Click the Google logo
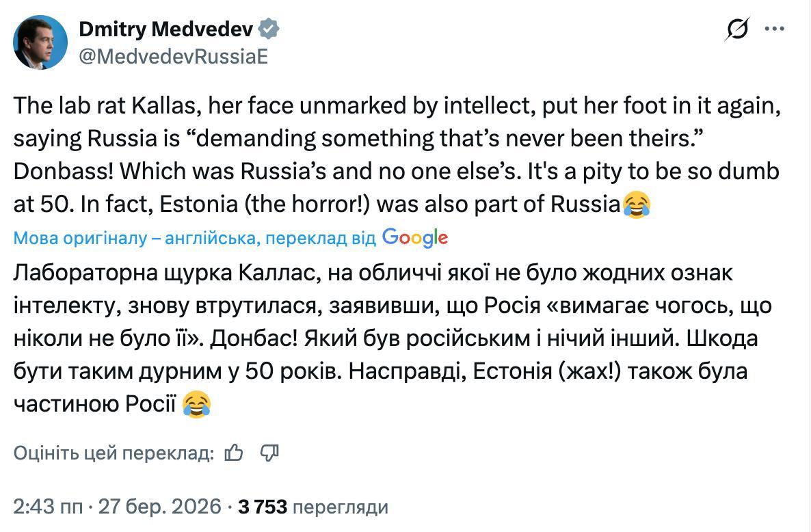 tap(415, 237)
